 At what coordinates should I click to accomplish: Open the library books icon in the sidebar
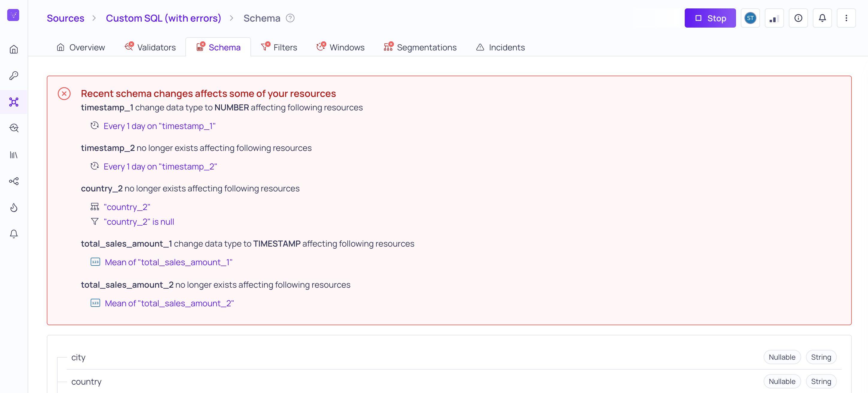click(14, 155)
